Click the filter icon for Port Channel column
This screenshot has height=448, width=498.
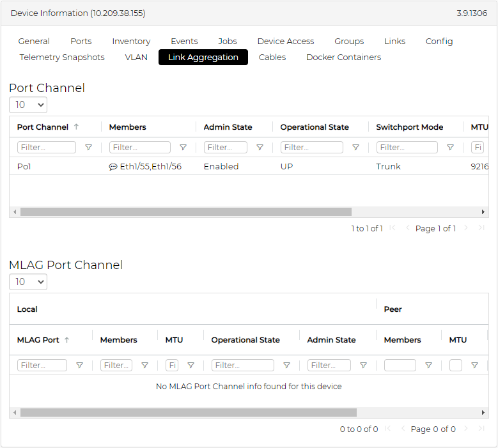tap(88, 148)
